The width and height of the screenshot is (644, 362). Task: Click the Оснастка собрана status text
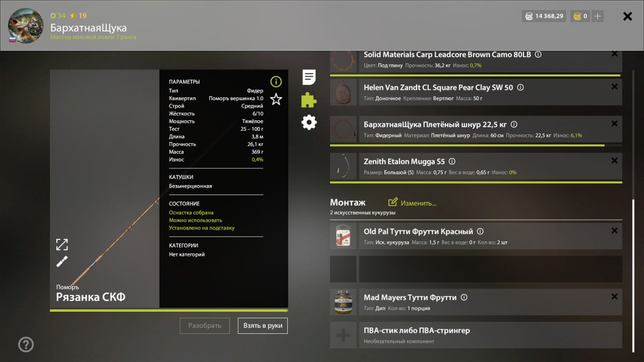point(191,213)
